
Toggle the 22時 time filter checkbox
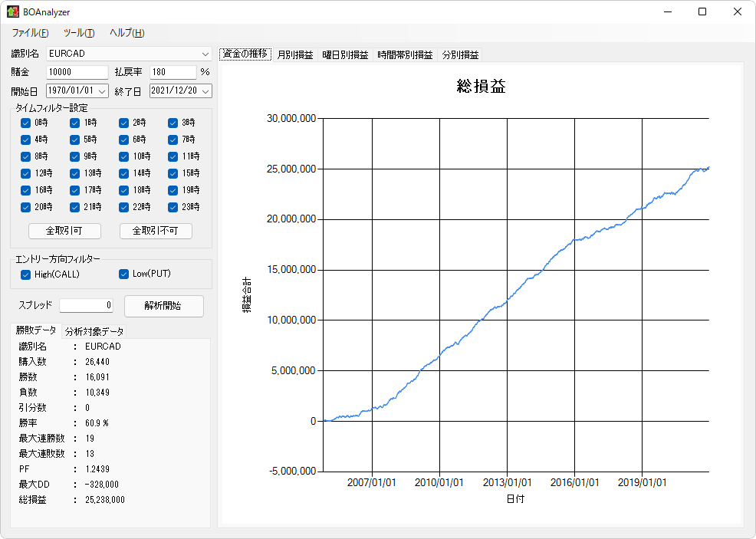(x=124, y=207)
